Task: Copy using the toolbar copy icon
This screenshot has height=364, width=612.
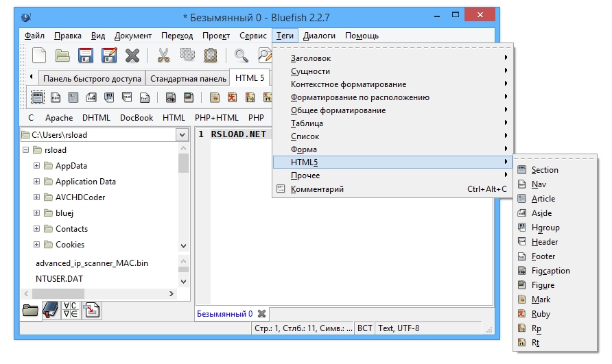Action: (x=187, y=55)
